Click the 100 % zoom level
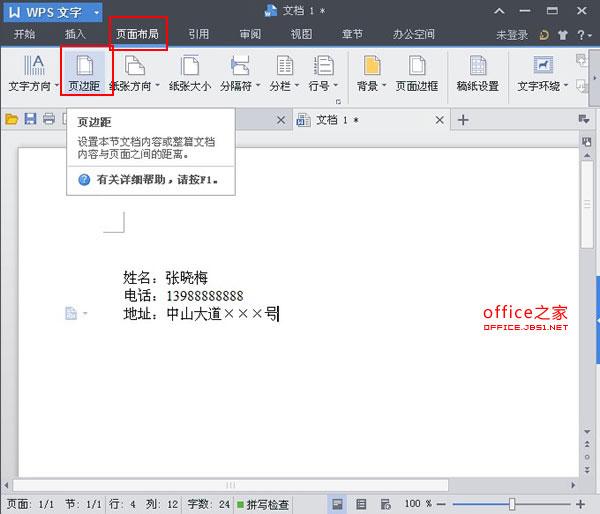The image size is (600, 514). coord(418,504)
